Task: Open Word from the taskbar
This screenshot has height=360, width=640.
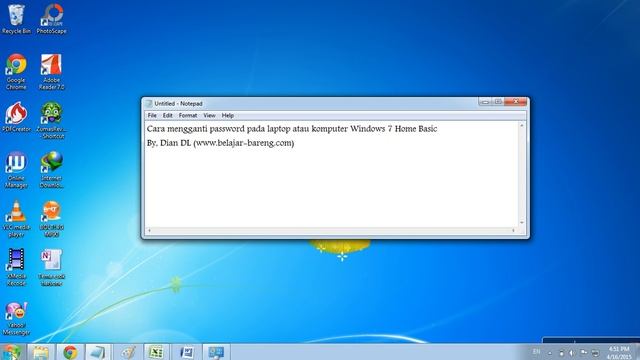Action: 187,352
